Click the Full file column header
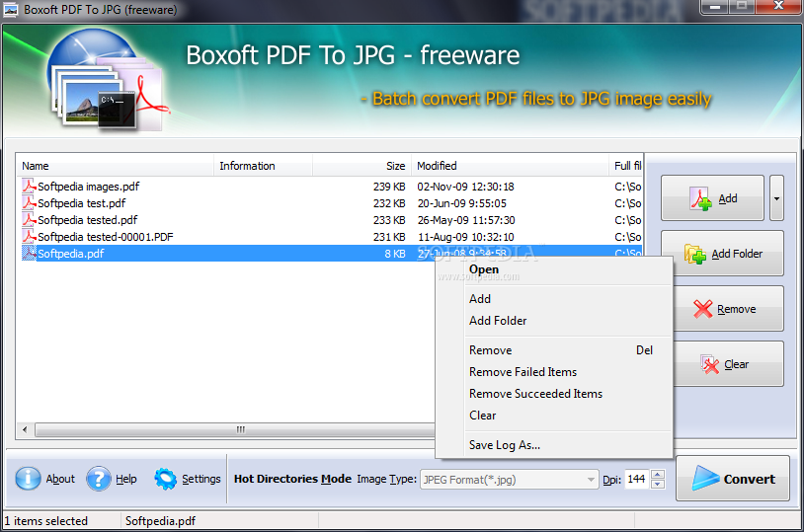The image size is (804, 532). click(625, 166)
